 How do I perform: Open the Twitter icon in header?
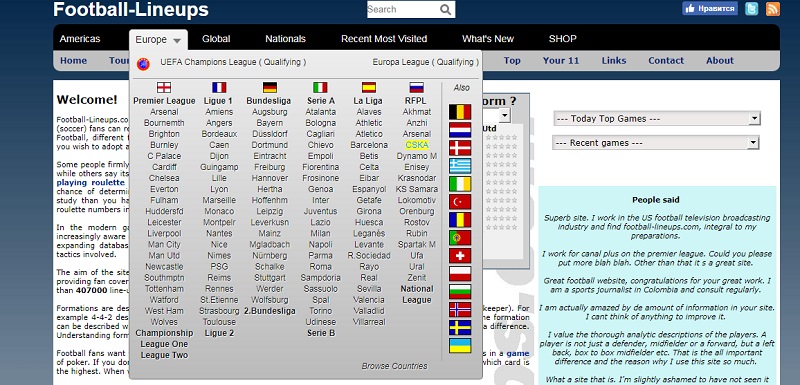(x=752, y=9)
